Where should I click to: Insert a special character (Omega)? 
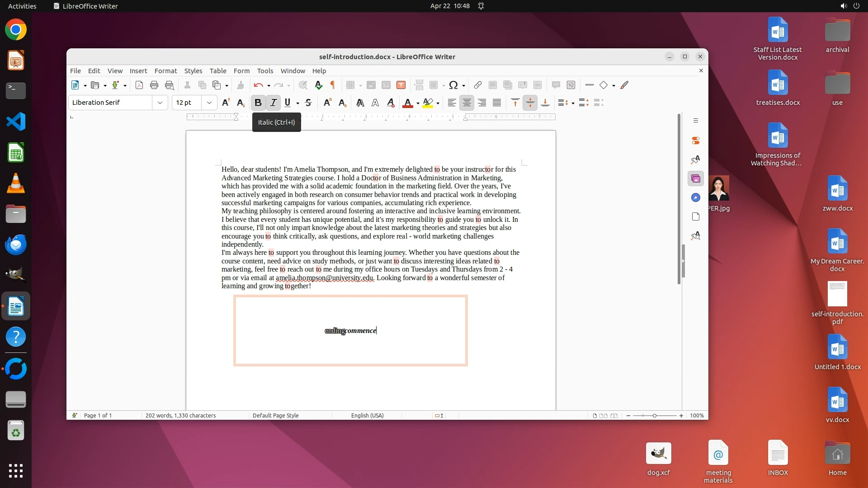coord(453,85)
